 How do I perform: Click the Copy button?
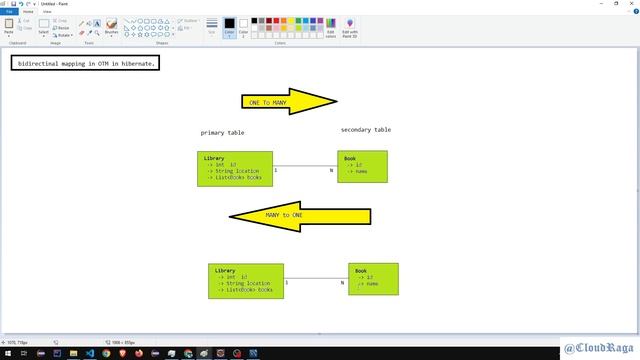tap(25, 28)
